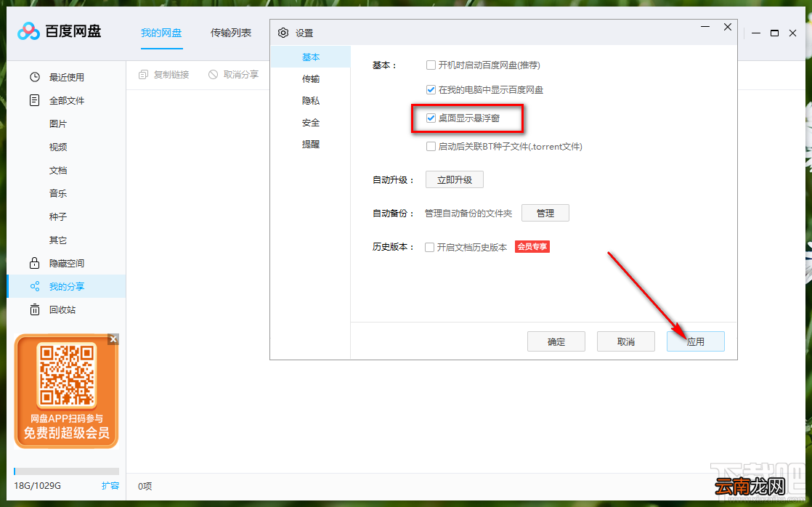Click 管理自动备份的文件夹 label text
Image resolution: width=812 pixels, height=507 pixels.
468,214
